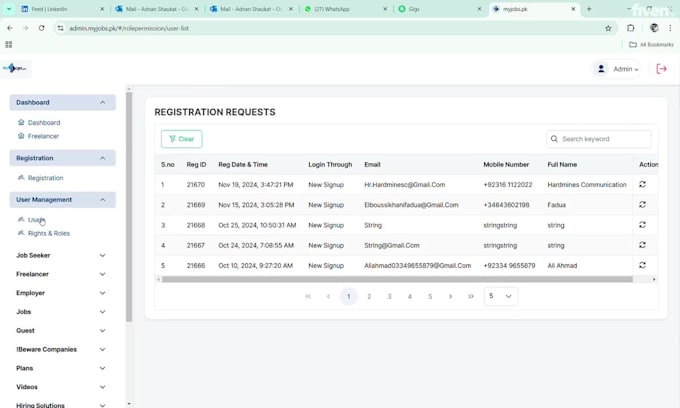Go to pagination page 3
Image resolution: width=680 pixels, height=408 pixels.
click(389, 297)
